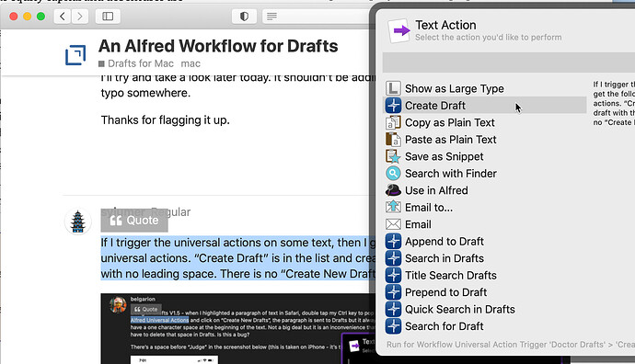Click the belgarion username in embedded screenshot
Screen dimensions: 635x364
pyautogui.click(x=143, y=300)
